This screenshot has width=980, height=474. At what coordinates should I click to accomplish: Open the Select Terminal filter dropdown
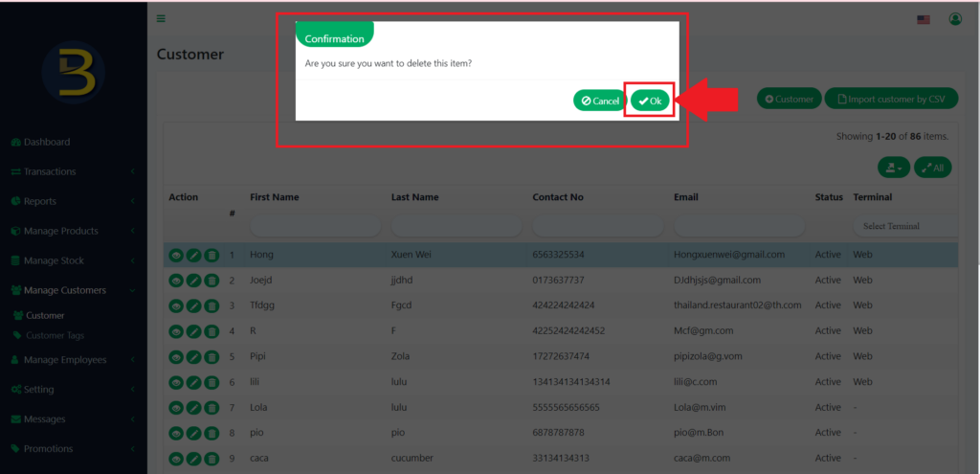tap(904, 226)
